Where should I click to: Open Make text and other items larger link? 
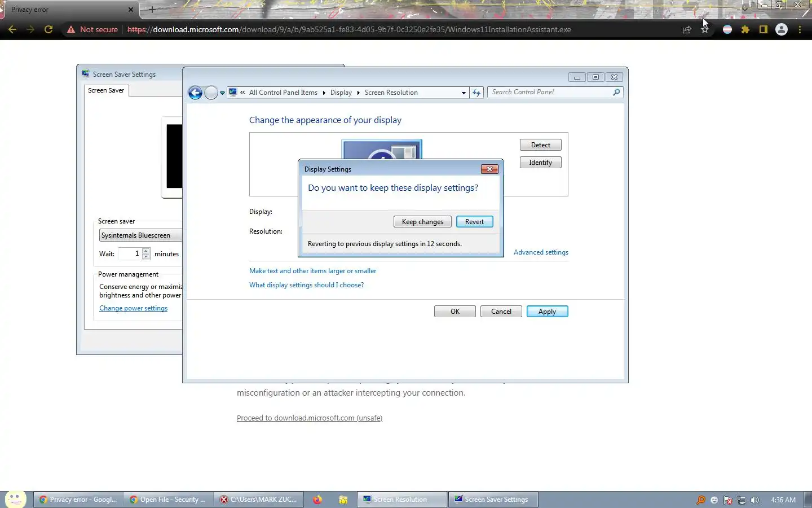pos(312,271)
